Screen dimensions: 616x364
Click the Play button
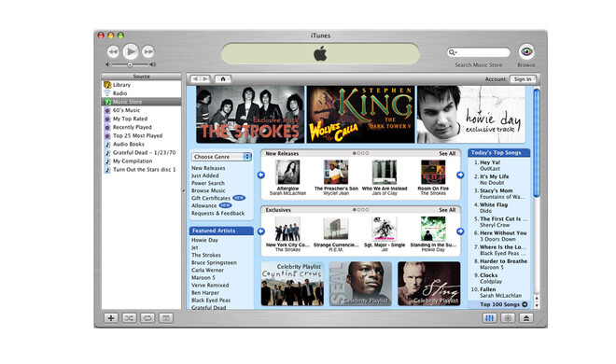tap(131, 51)
